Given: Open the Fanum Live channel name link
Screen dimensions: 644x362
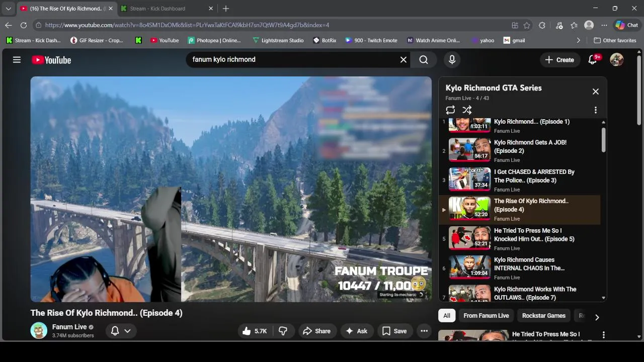Looking at the screenshot, I should (69, 327).
